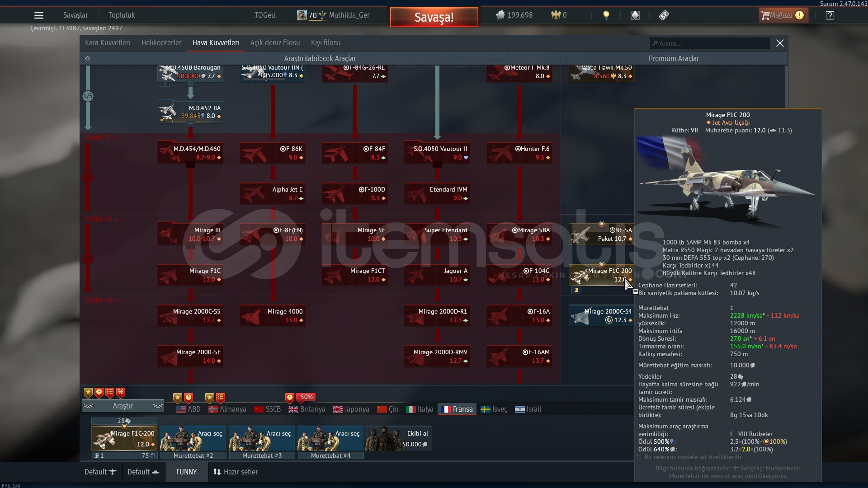Select the Almanya nation tab
This screenshot has width=868, height=488.
click(x=227, y=409)
